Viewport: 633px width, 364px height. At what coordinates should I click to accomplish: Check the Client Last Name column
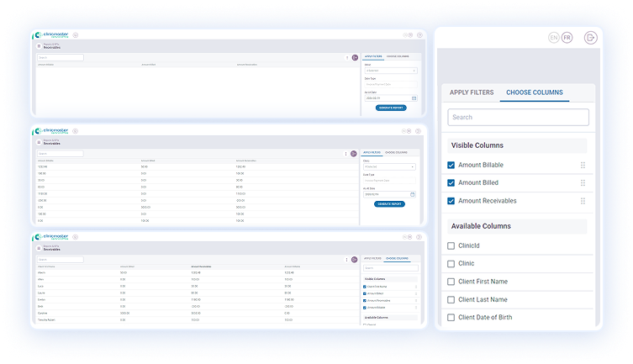[451, 299]
